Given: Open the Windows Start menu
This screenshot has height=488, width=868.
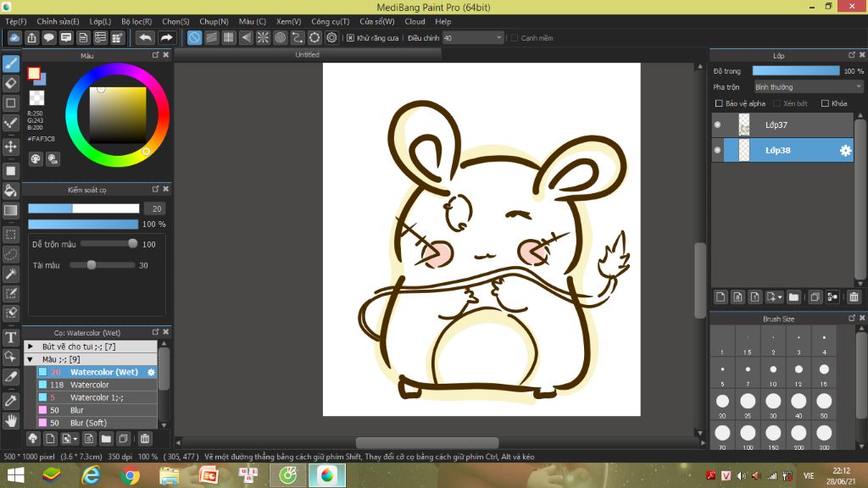Looking at the screenshot, I should pos(15,475).
